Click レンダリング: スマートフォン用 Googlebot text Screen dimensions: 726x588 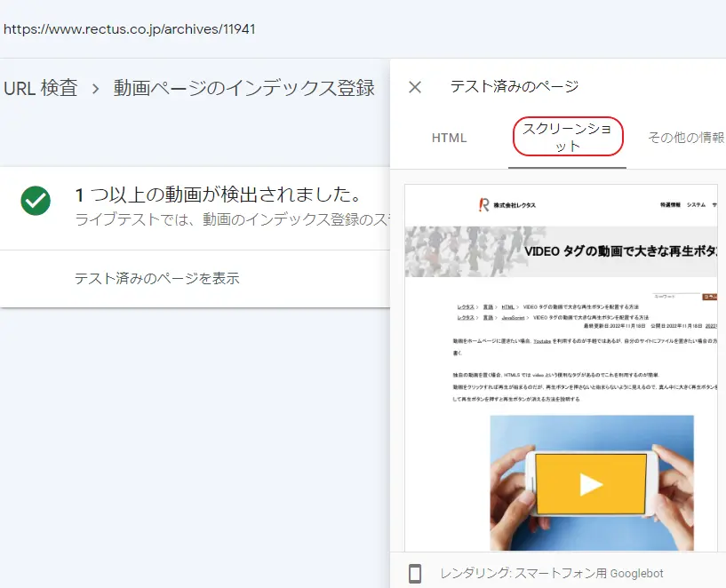pyautogui.click(x=552, y=574)
